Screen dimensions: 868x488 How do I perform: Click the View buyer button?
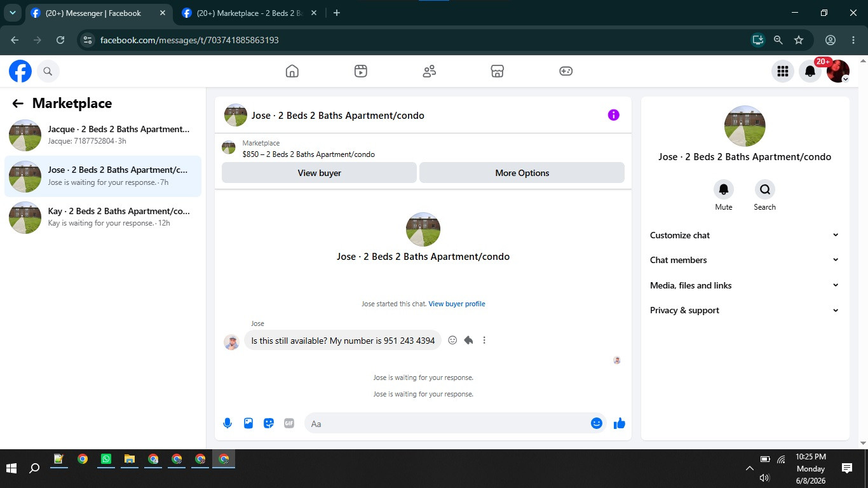pyautogui.click(x=319, y=173)
